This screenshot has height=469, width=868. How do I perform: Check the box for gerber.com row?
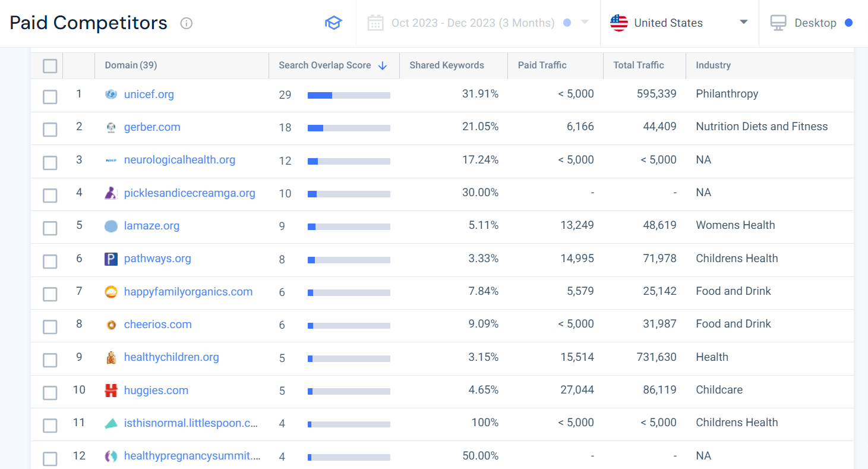pos(50,130)
